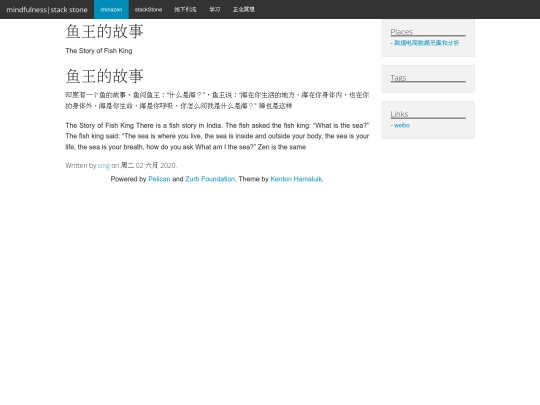Open the Zurb Foundation footer link

point(210,179)
